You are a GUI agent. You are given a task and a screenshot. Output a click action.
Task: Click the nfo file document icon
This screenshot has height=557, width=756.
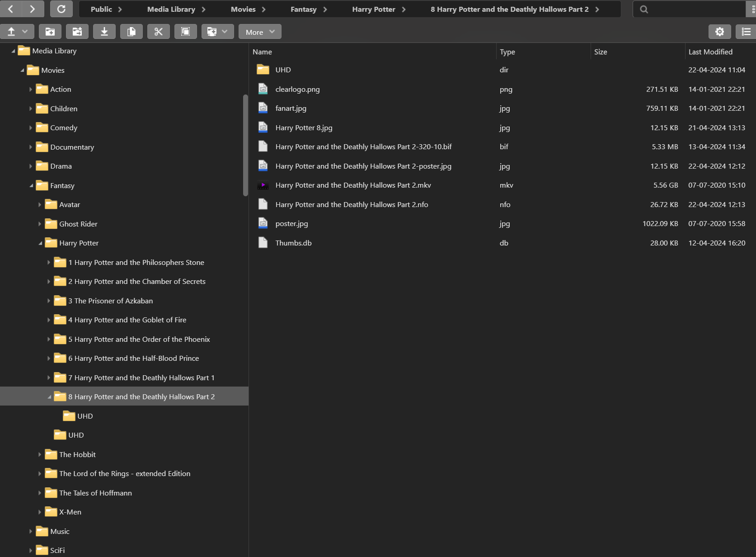pos(263,204)
